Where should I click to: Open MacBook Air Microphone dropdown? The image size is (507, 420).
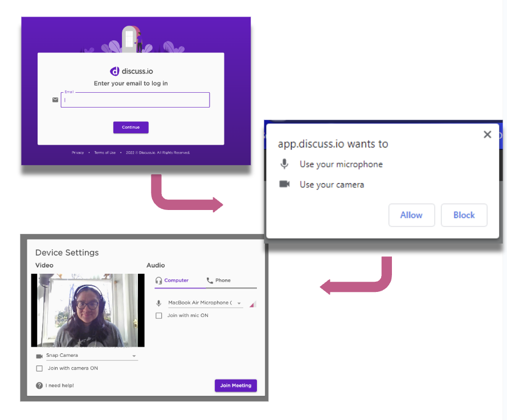click(x=205, y=303)
